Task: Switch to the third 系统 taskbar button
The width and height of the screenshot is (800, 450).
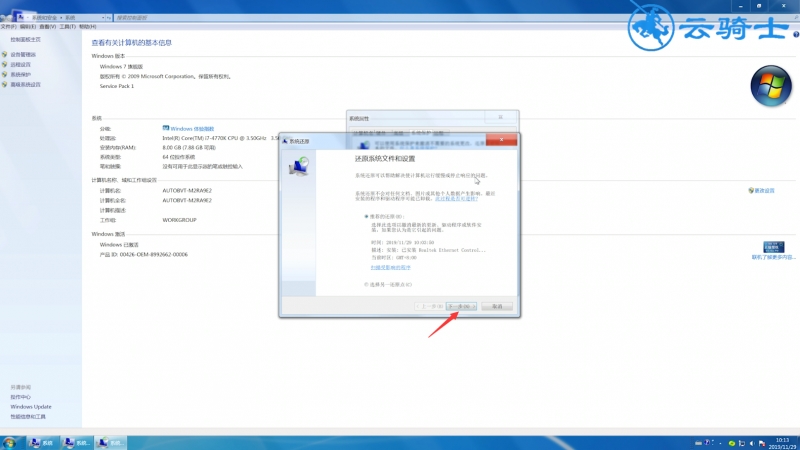Action: [110, 443]
